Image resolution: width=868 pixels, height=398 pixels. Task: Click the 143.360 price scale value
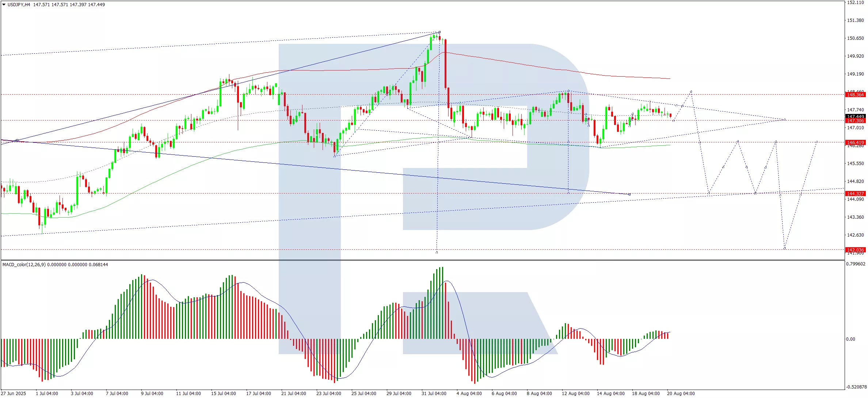tap(855, 217)
